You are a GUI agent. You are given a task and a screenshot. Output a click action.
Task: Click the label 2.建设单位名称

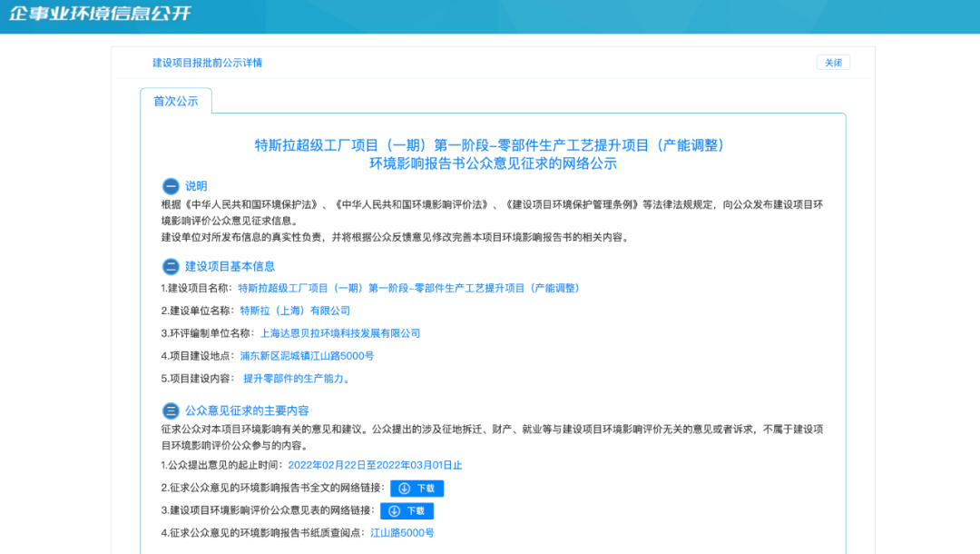point(198,311)
